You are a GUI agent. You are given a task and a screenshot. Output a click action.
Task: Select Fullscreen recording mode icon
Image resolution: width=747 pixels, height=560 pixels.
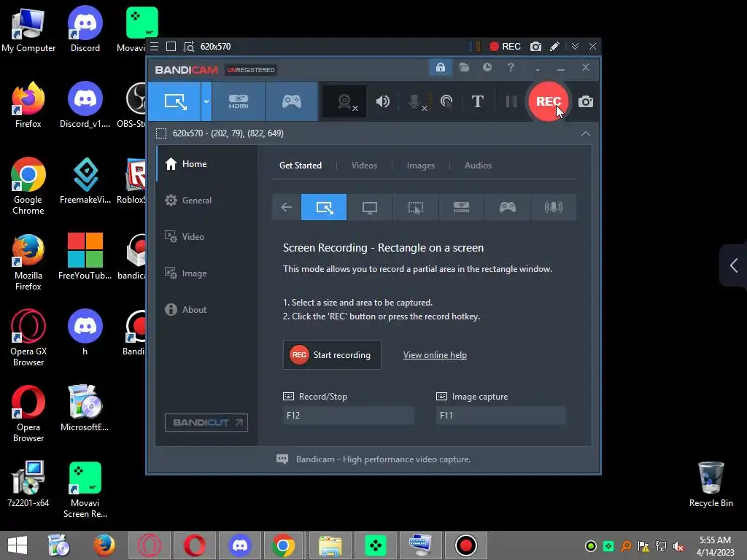tap(370, 207)
